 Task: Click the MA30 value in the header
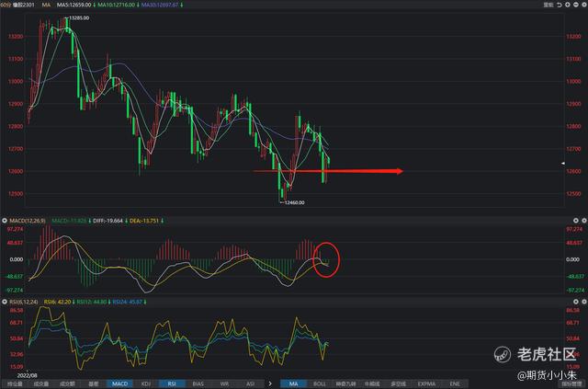(x=160, y=5)
